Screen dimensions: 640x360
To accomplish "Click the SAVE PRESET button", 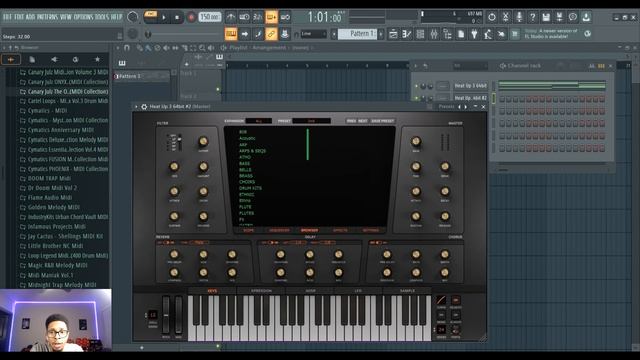I will pos(382,121).
